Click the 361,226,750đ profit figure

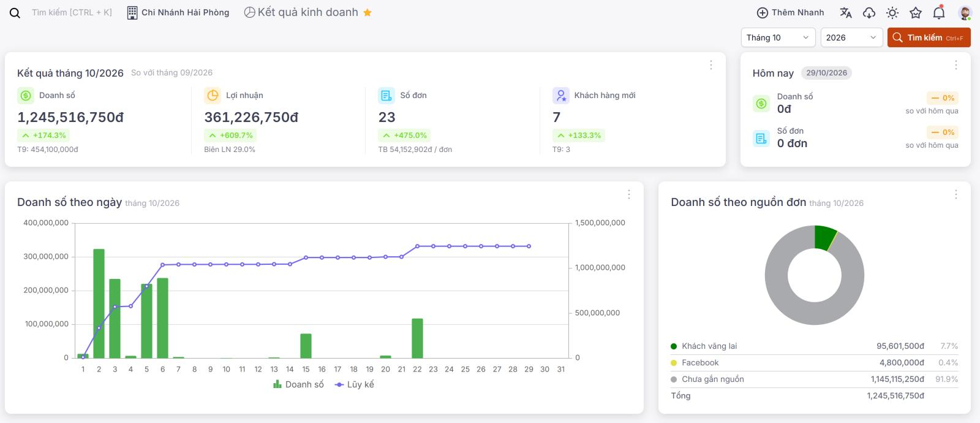click(x=251, y=117)
